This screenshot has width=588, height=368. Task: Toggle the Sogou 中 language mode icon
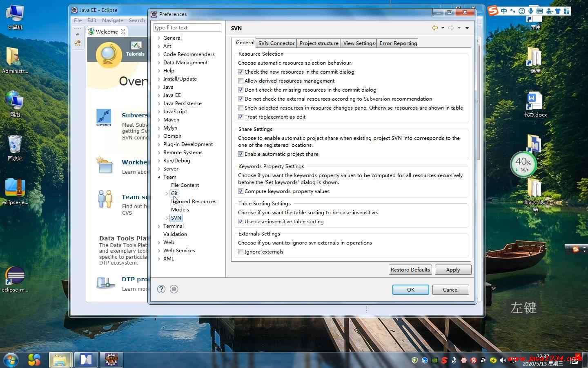pos(504,11)
